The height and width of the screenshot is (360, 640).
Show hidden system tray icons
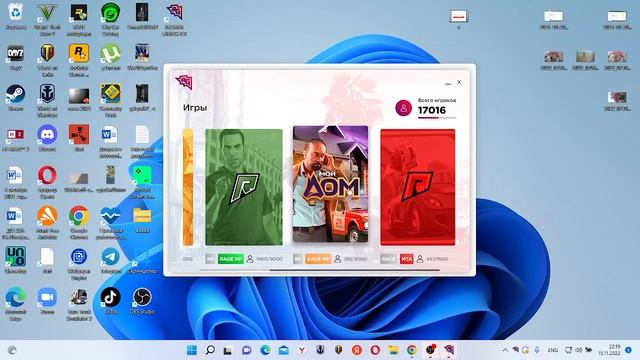pos(505,350)
